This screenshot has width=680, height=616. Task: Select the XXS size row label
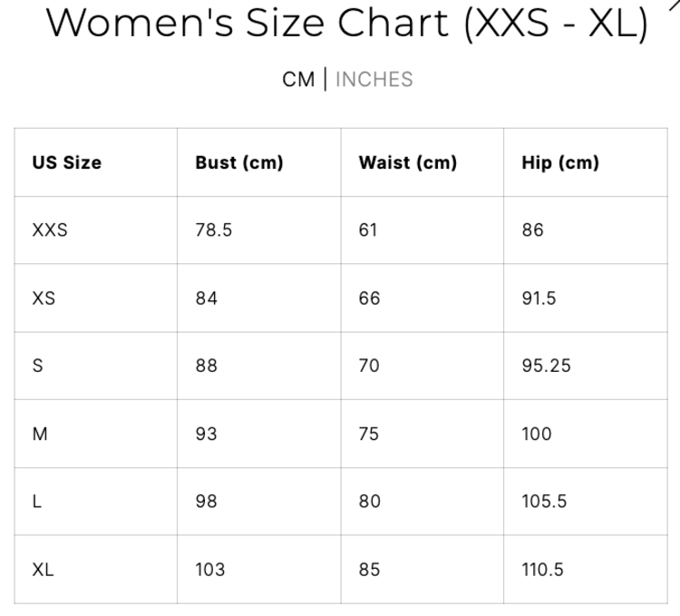tap(50, 230)
